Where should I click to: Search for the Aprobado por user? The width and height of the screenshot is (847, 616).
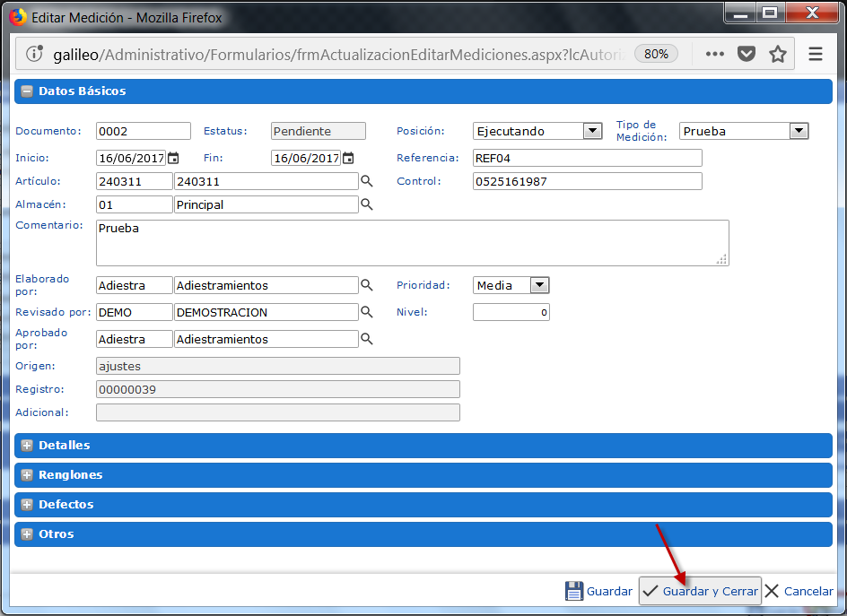(366, 339)
